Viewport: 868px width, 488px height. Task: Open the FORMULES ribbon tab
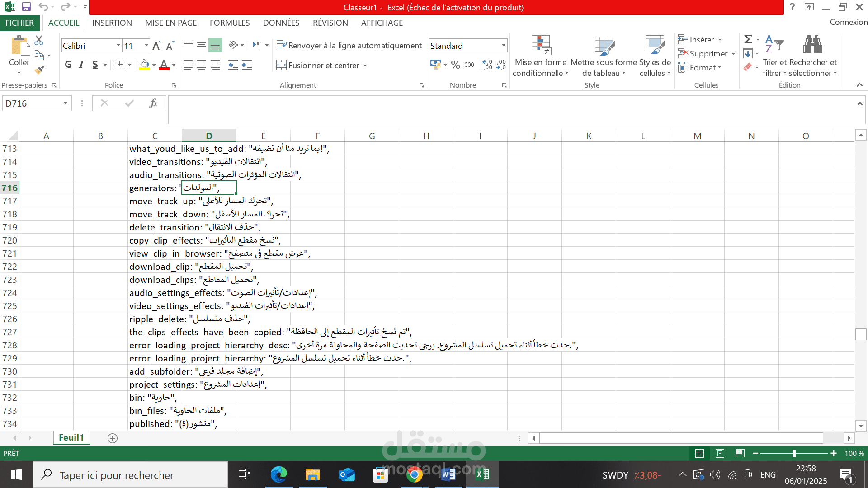[x=230, y=23]
